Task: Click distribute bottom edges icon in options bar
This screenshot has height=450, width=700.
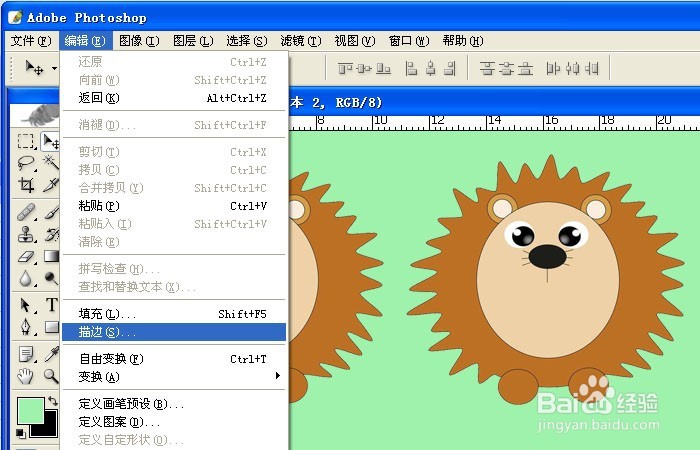Action: [525, 69]
